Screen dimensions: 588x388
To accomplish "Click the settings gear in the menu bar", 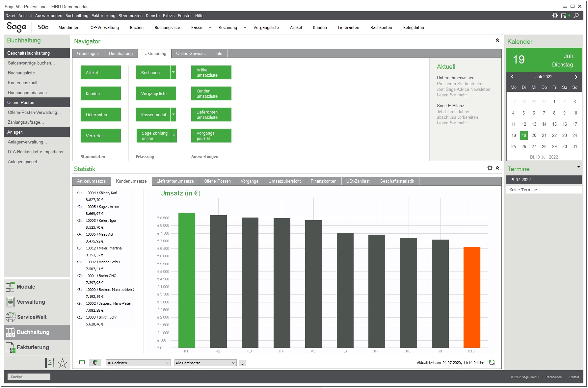I will click(x=555, y=15).
